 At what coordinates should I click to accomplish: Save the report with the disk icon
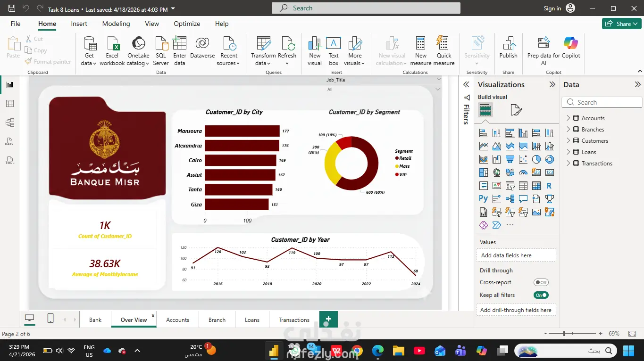[x=12, y=8]
